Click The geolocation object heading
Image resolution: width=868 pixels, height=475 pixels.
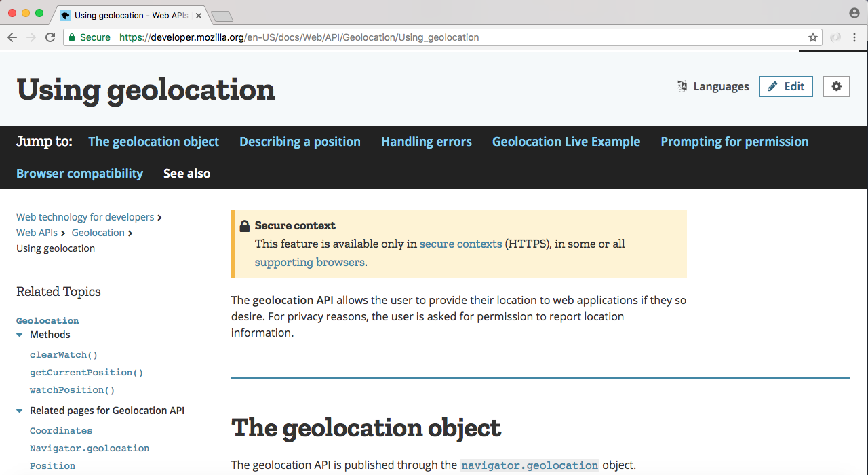[366, 427]
